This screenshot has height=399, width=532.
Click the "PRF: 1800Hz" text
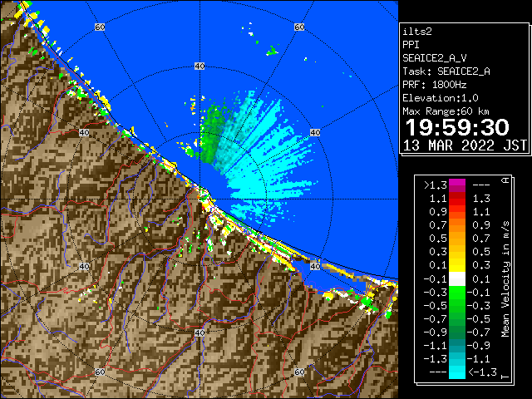tap(435, 85)
